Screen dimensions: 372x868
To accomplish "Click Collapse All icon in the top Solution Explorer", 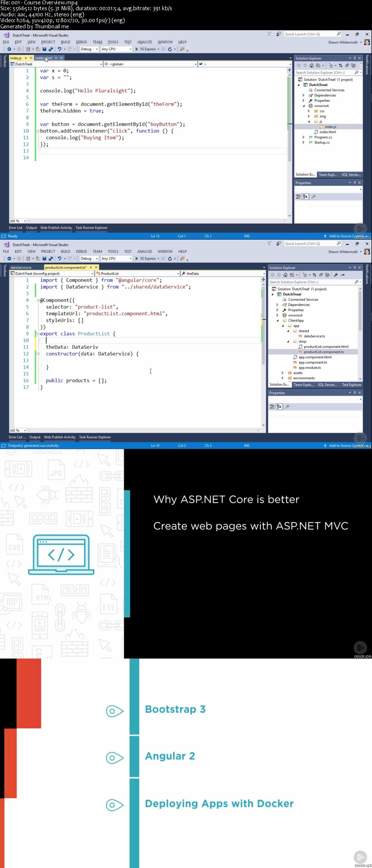I will coord(347,65).
